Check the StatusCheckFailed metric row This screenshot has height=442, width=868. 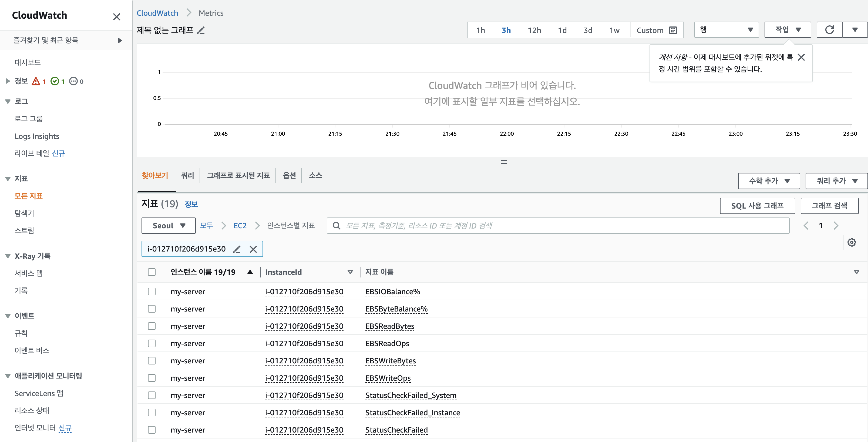click(152, 430)
